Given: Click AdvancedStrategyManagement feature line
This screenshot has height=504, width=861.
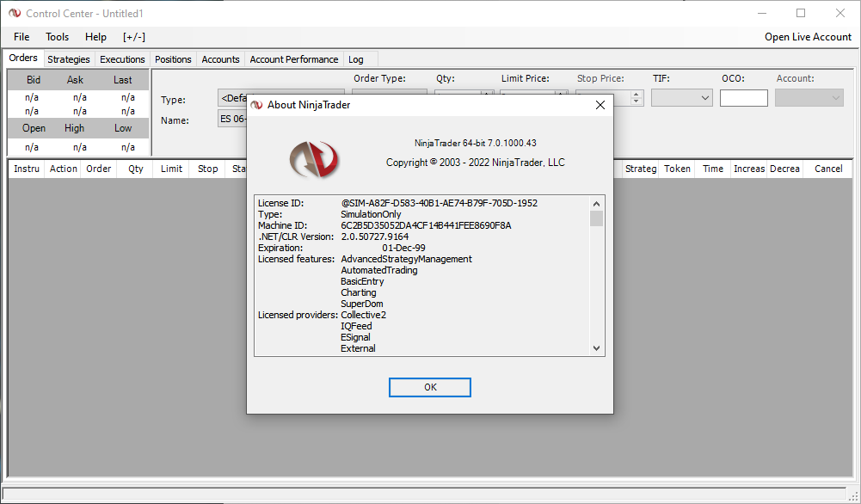Looking at the screenshot, I should (406, 259).
